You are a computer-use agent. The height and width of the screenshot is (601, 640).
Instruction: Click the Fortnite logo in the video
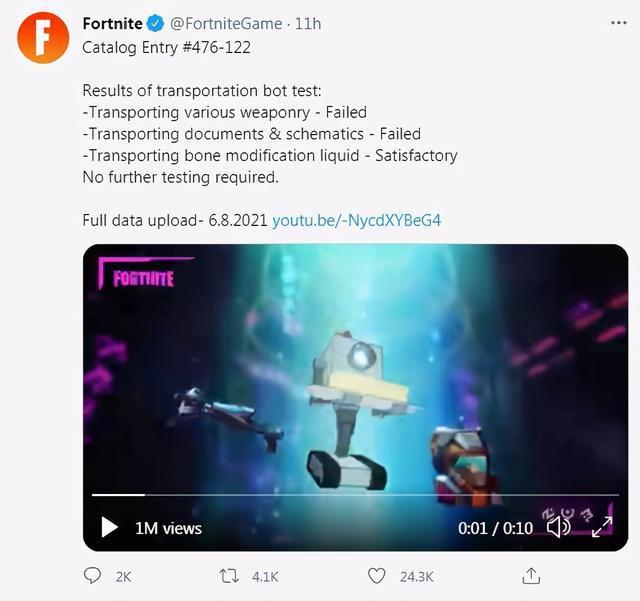coord(142,276)
